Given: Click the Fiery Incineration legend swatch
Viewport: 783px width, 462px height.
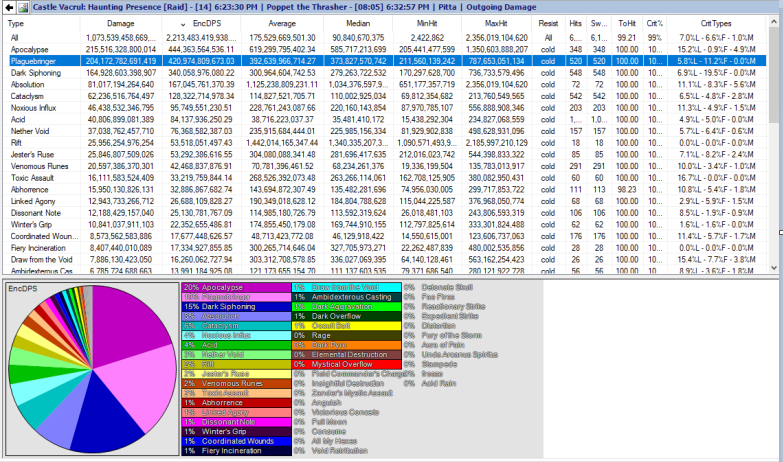Looking at the screenshot, I should tap(237, 451).
